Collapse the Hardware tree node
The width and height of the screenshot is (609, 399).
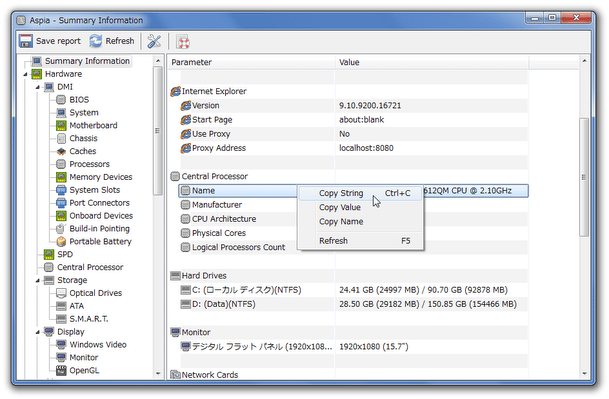pos(26,74)
